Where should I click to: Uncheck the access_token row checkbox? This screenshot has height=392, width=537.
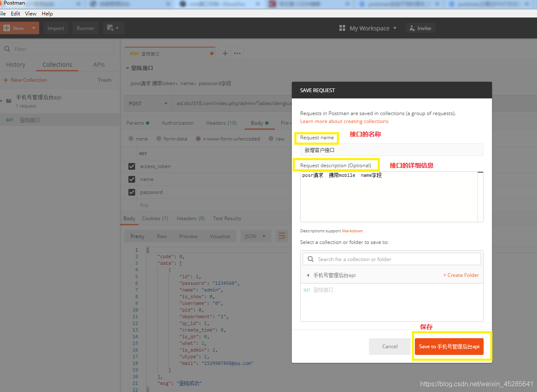pos(132,166)
